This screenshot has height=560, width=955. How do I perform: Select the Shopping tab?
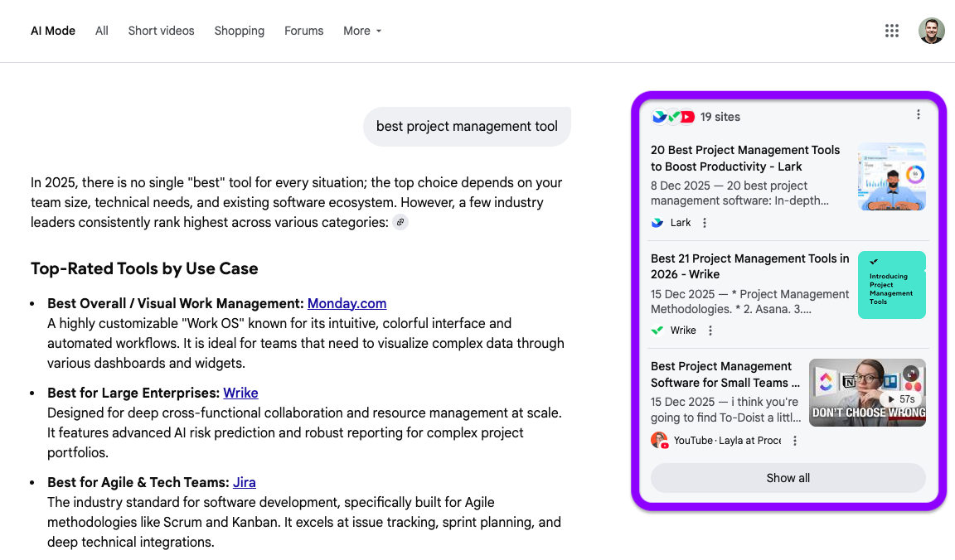pos(239,31)
